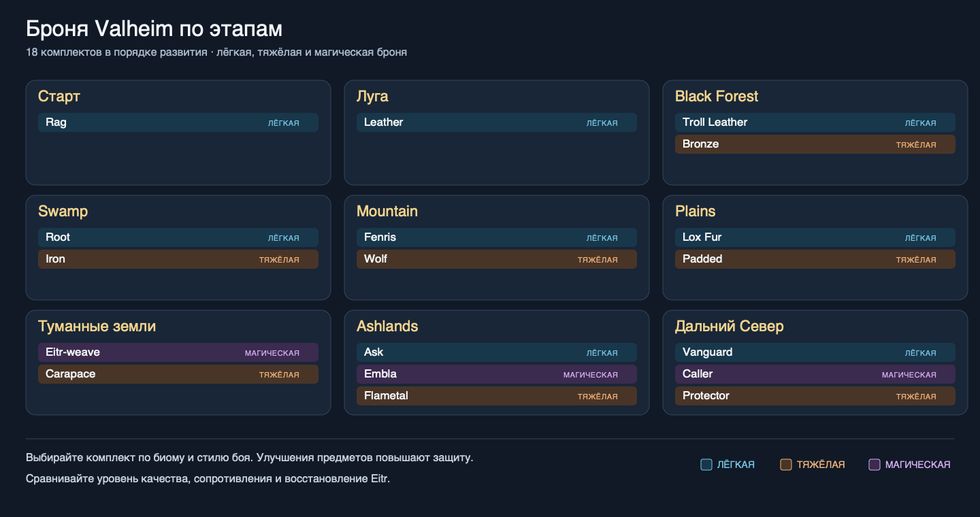
Task: Select the Leather armor row
Action: coord(497,122)
